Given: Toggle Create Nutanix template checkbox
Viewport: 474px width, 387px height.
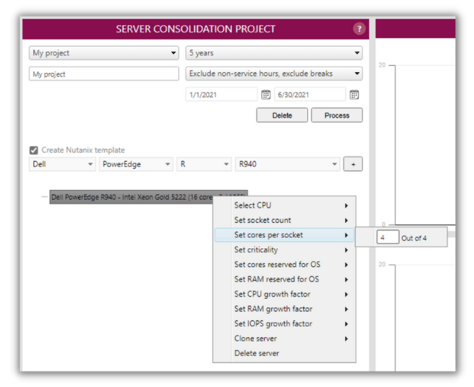Looking at the screenshot, I should coord(34,150).
